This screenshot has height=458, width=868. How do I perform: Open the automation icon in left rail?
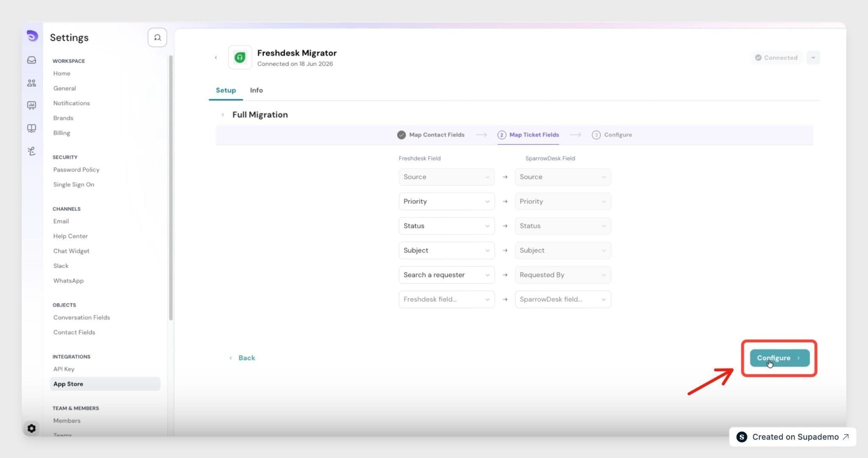pos(32,151)
